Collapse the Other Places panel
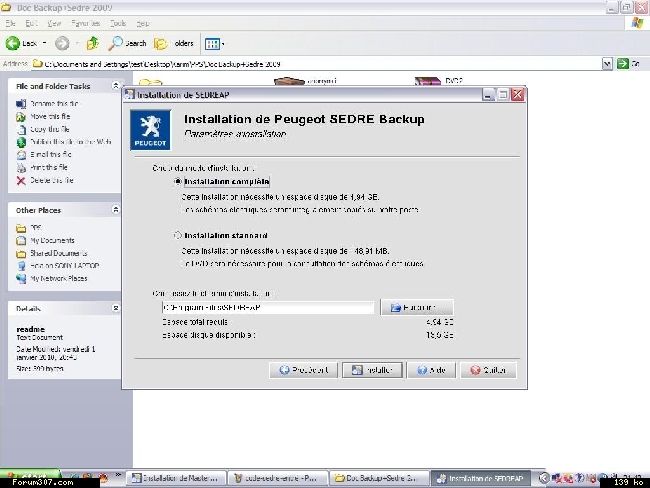The image size is (650, 488). click(x=116, y=210)
